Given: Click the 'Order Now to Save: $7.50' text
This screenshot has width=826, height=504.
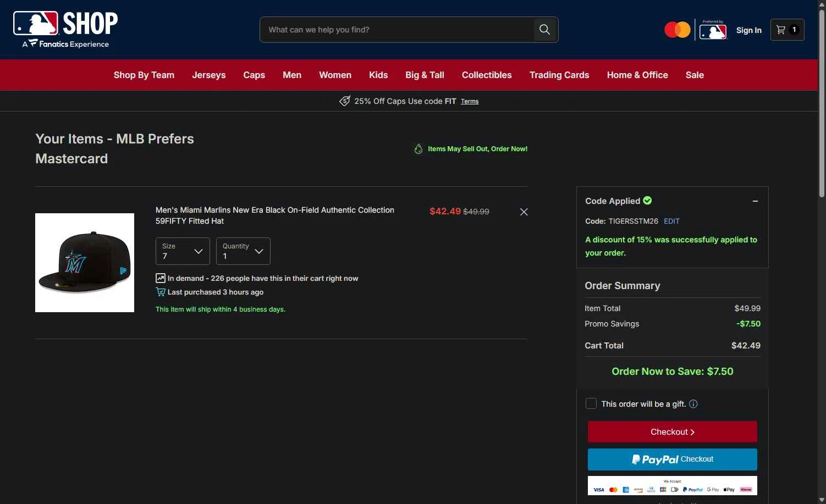Looking at the screenshot, I should (x=673, y=372).
